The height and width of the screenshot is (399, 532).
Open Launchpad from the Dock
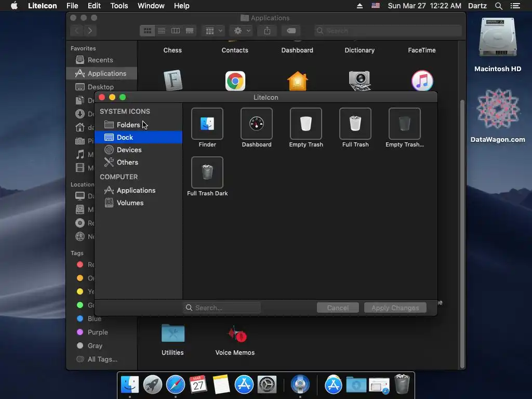153,385
